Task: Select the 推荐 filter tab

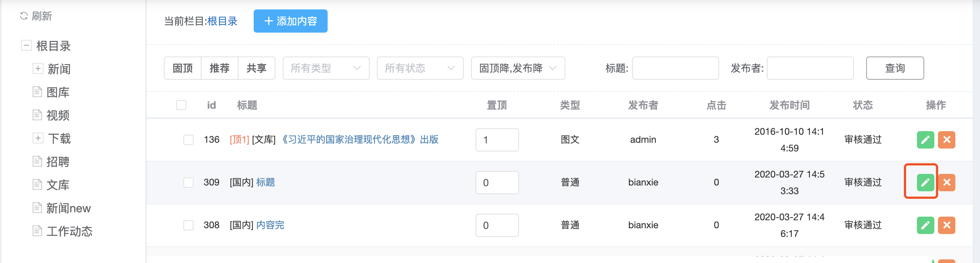Action: (220, 68)
